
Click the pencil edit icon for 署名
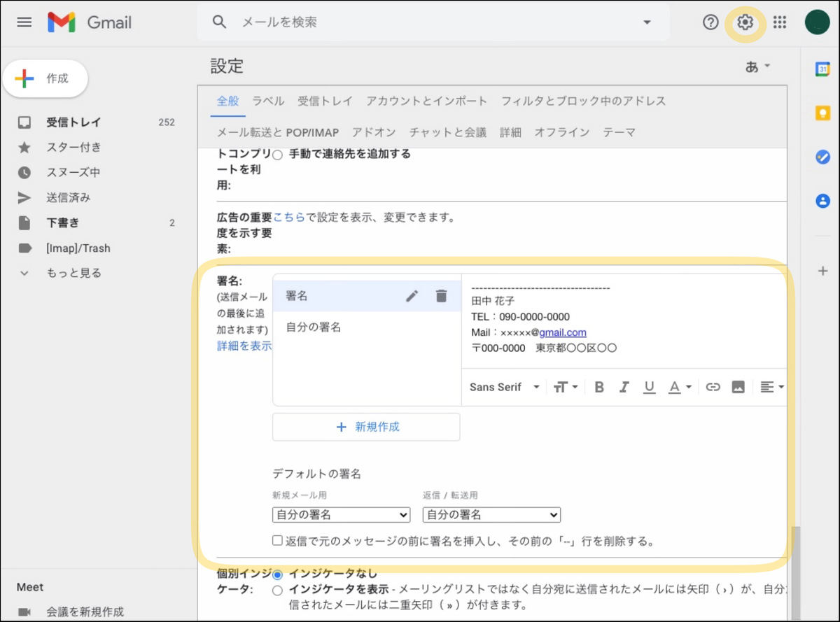pyautogui.click(x=412, y=296)
